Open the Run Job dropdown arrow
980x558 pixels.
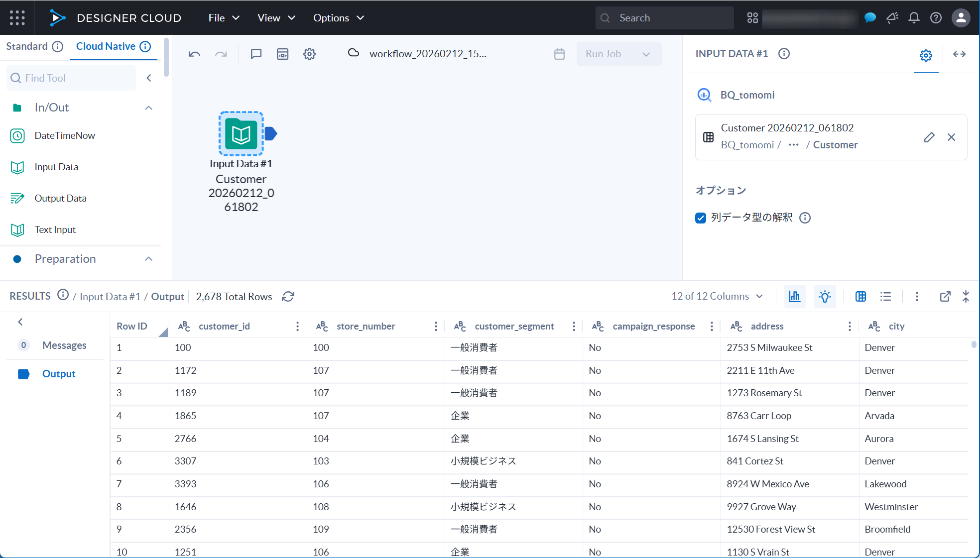pyautogui.click(x=646, y=54)
